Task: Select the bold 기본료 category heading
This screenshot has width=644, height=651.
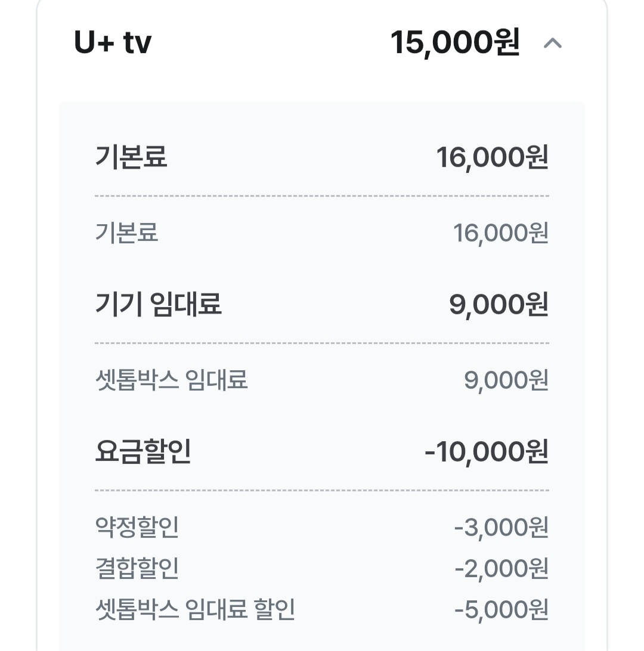Action: click(131, 157)
